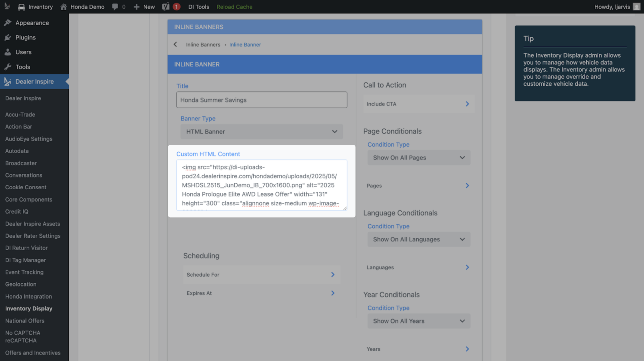Open the Show On All Languages dropdown
The width and height of the screenshot is (644, 361).
pos(419,239)
